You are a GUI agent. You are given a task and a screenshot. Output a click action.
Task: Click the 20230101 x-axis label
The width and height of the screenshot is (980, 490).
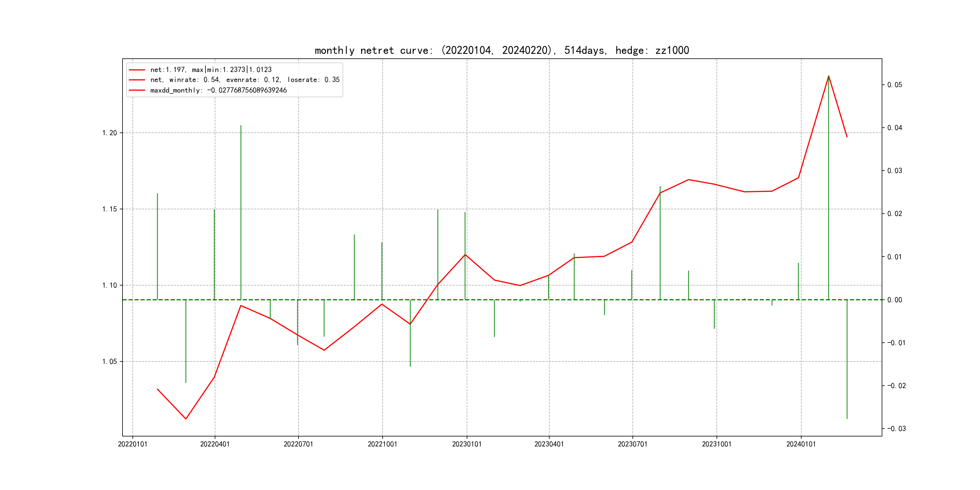click(467, 444)
